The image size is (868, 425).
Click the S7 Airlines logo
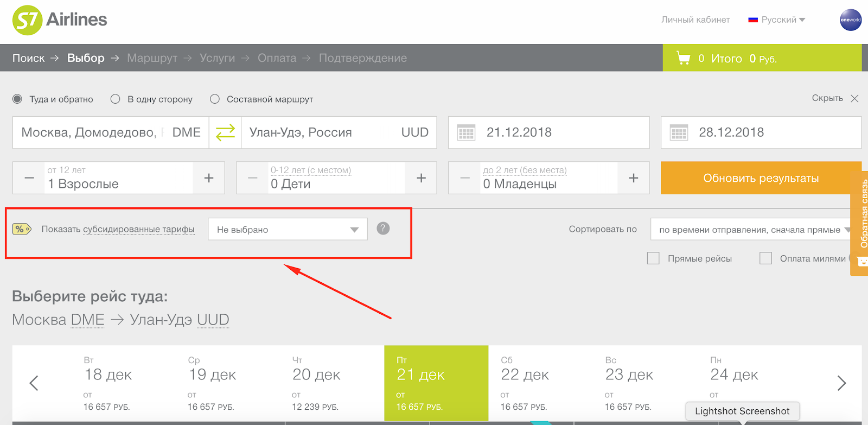(60, 20)
